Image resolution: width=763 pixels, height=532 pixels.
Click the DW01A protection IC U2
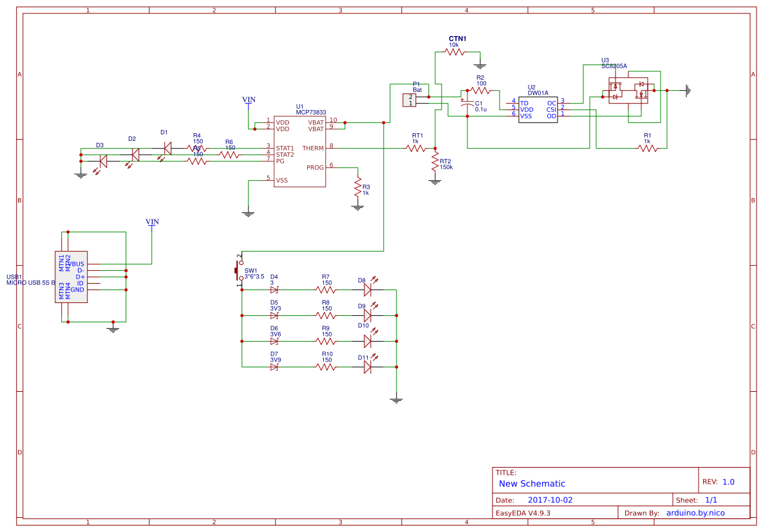538,109
